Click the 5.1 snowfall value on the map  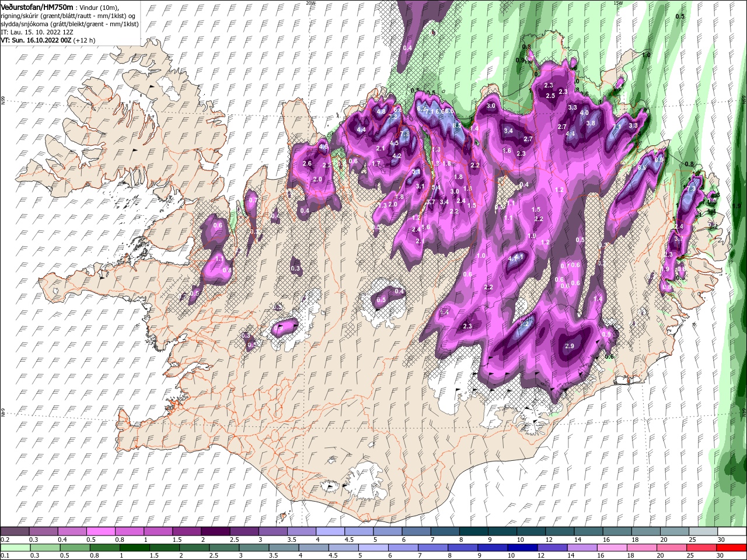click(x=416, y=172)
